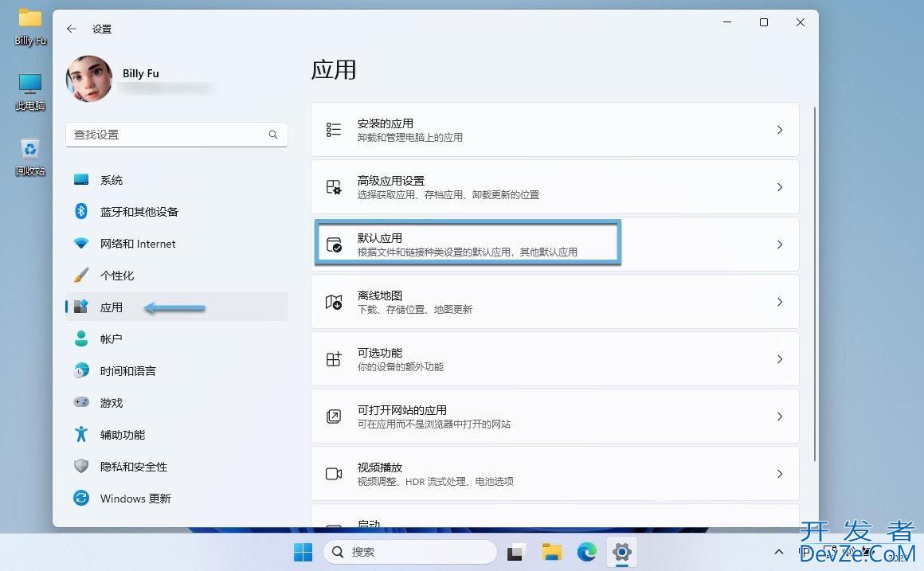Go to 网络和 Internet settings
This screenshot has height=571, width=924.
(177, 244)
